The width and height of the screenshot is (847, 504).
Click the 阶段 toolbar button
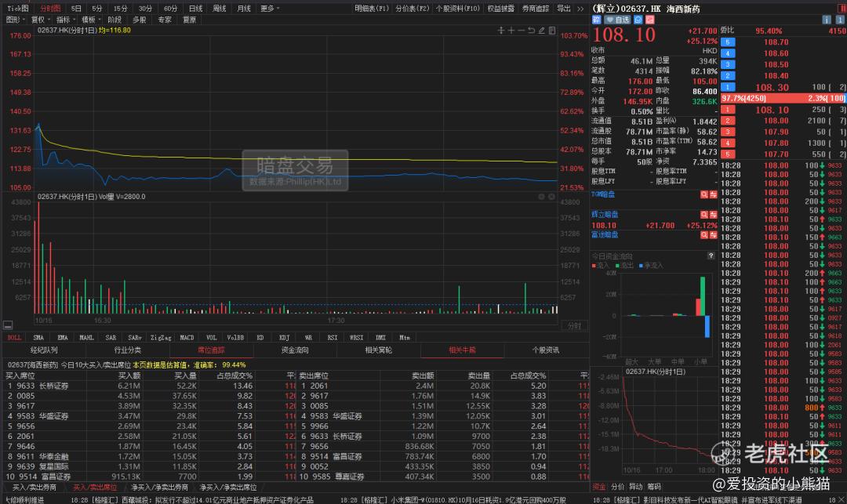115,20
